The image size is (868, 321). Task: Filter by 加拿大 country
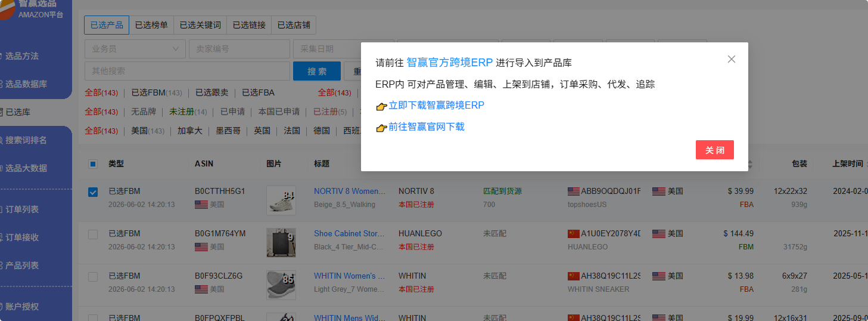tap(189, 131)
